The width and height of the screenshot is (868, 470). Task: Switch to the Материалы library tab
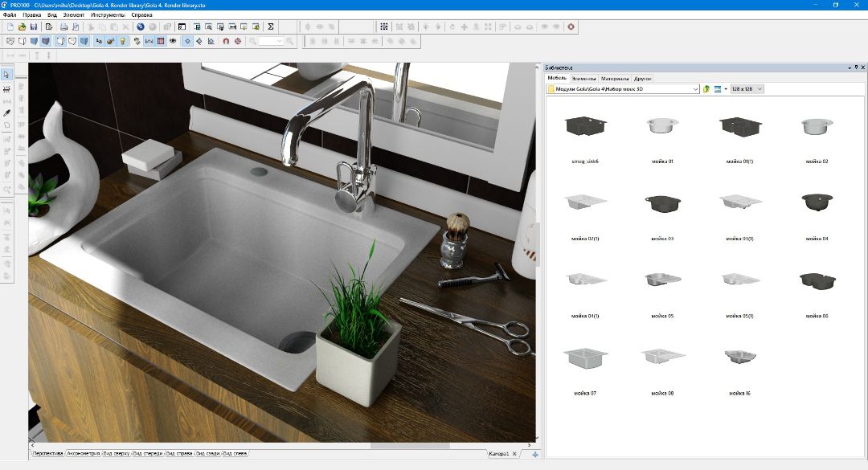click(615, 79)
